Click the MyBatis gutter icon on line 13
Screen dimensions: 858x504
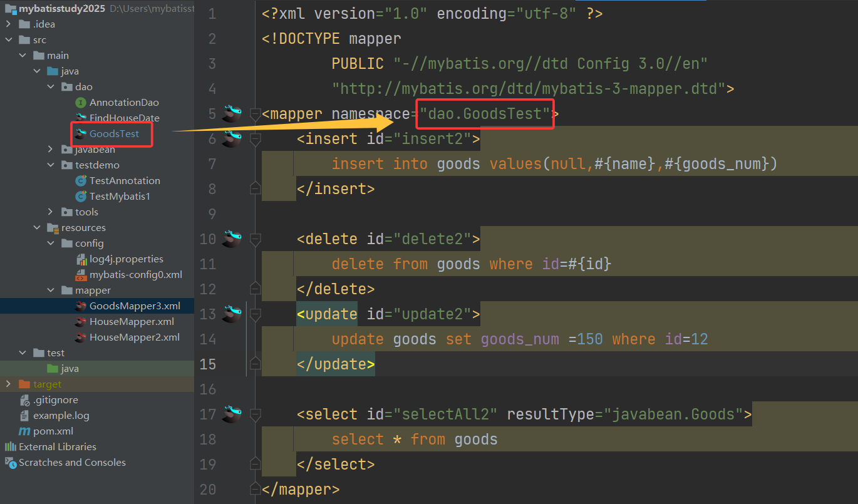coord(231,313)
